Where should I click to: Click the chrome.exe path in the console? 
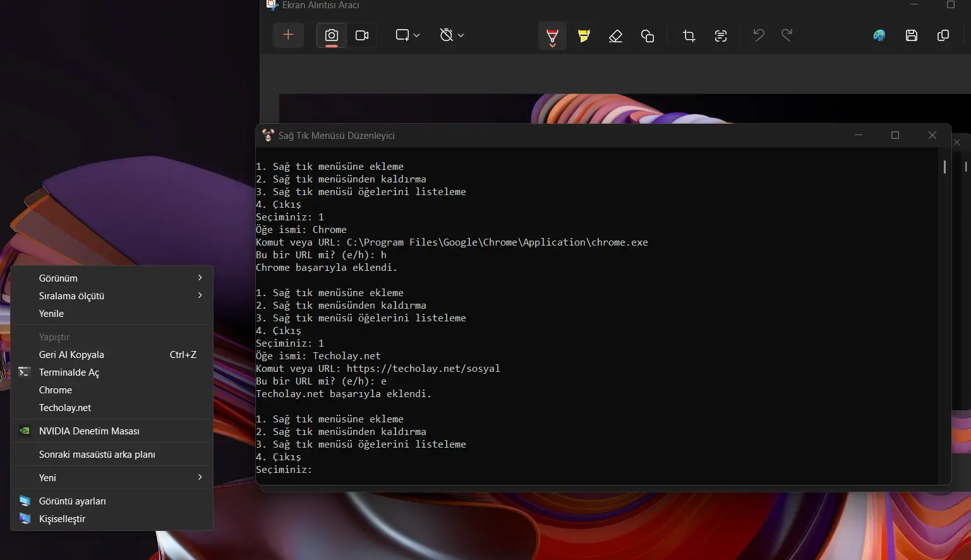coord(497,242)
